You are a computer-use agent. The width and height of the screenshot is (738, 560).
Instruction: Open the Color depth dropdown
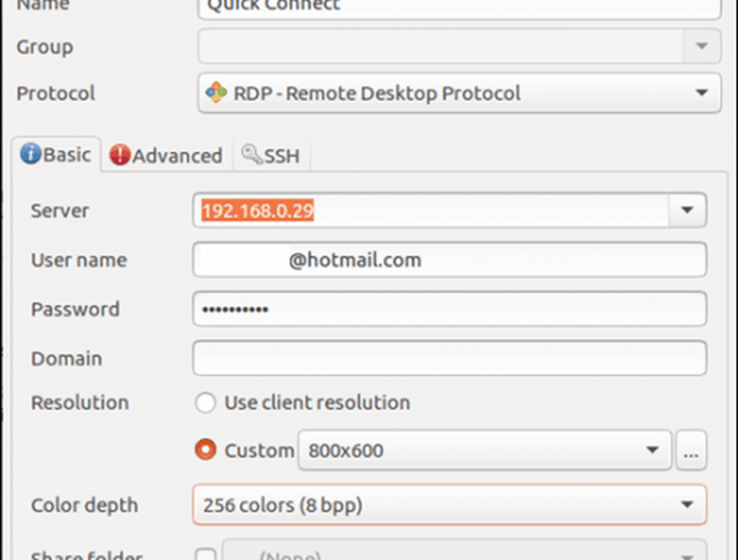[x=687, y=505]
